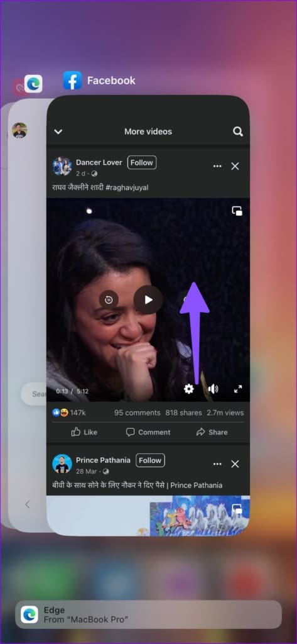The image size is (297, 644).
Task: Follow Prince Pathania
Action: 150,460
